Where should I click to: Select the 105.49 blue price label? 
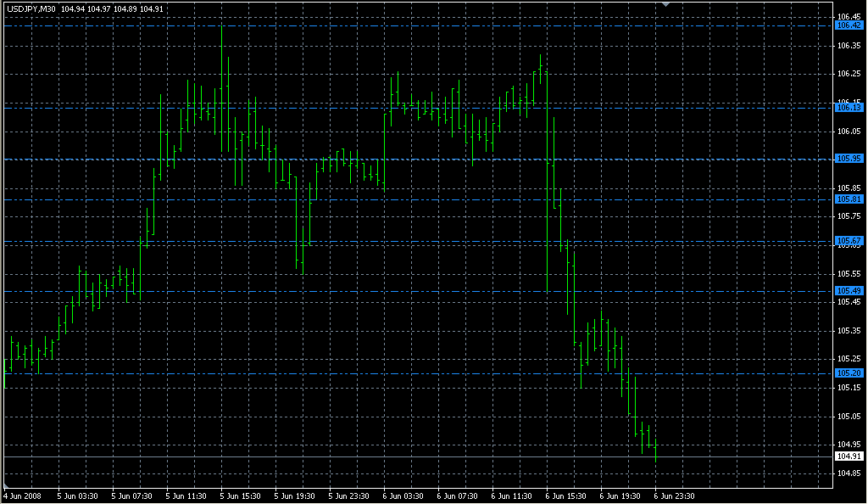coord(849,291)
